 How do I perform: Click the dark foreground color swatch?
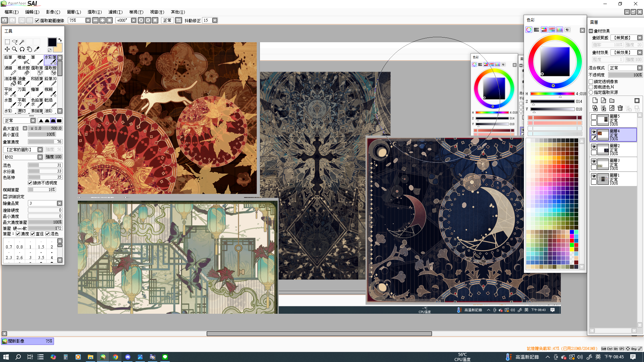pyautogui.click(x=52, y=42)
